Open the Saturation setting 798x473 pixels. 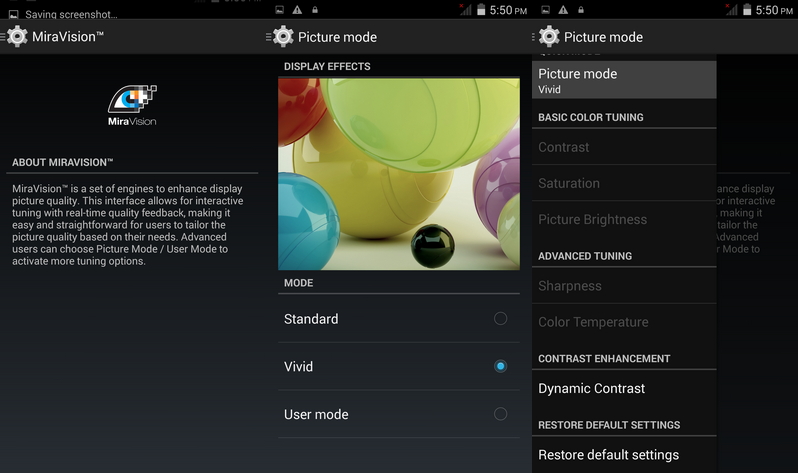624,183
